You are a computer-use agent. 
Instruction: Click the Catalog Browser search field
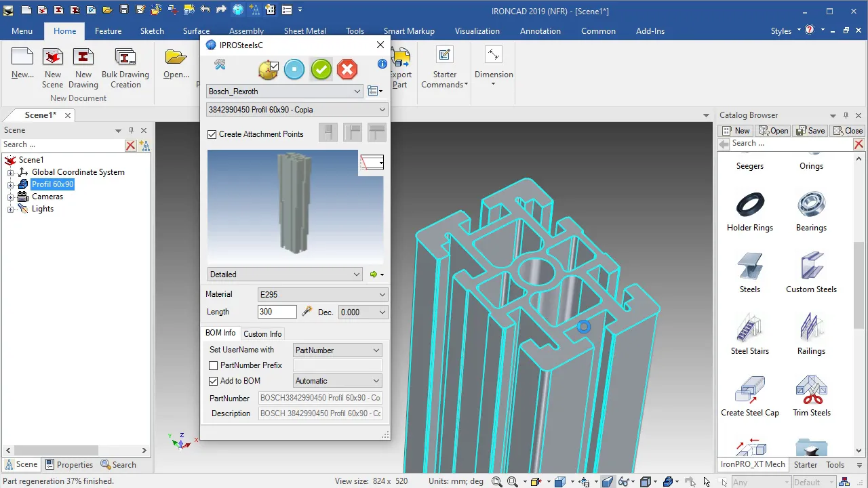point(791,144)
